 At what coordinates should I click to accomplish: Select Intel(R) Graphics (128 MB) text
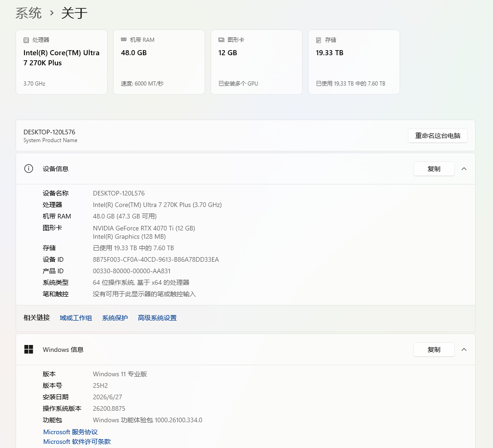click(x=129, y=236)
